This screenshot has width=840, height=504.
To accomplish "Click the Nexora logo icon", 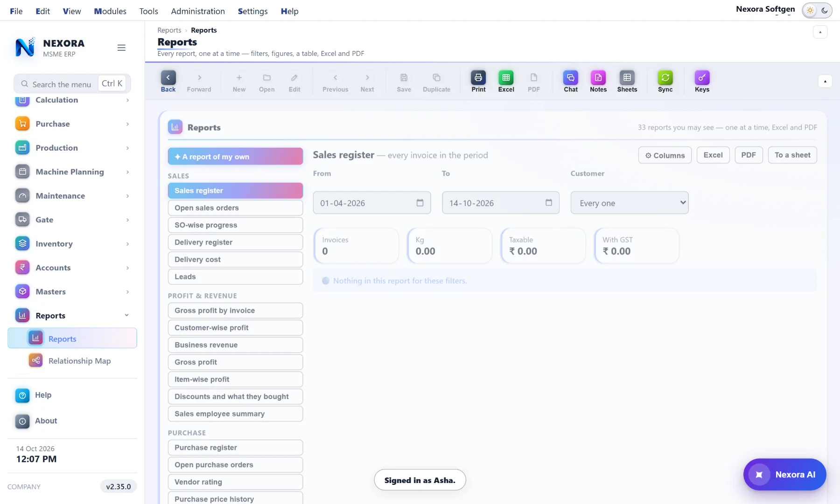I will pos(25,47).
